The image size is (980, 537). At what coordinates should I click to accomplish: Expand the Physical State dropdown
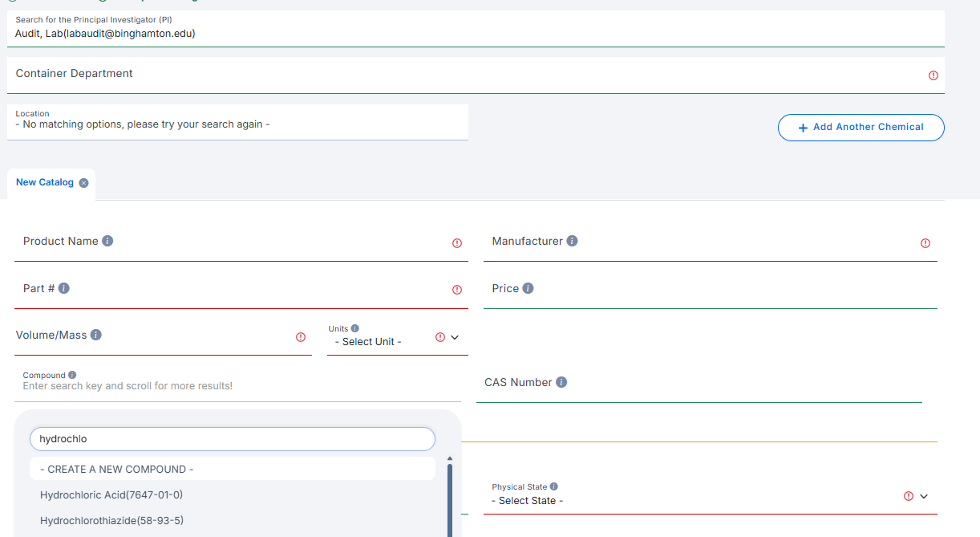pos(924,496)
